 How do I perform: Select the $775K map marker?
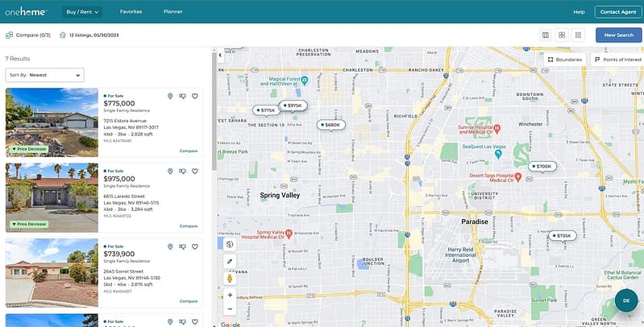[x=266, y=110]
